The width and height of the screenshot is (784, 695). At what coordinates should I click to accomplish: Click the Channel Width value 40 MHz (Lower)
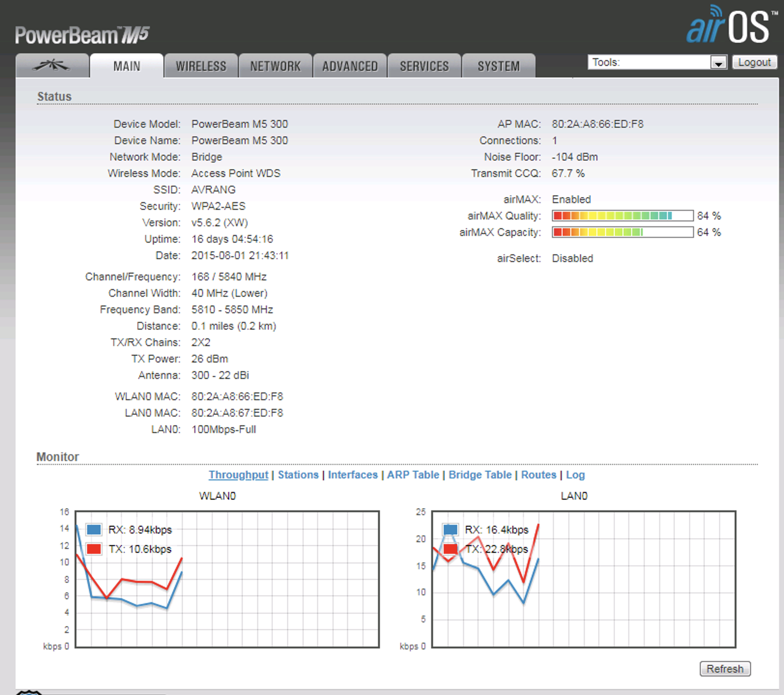229,293
